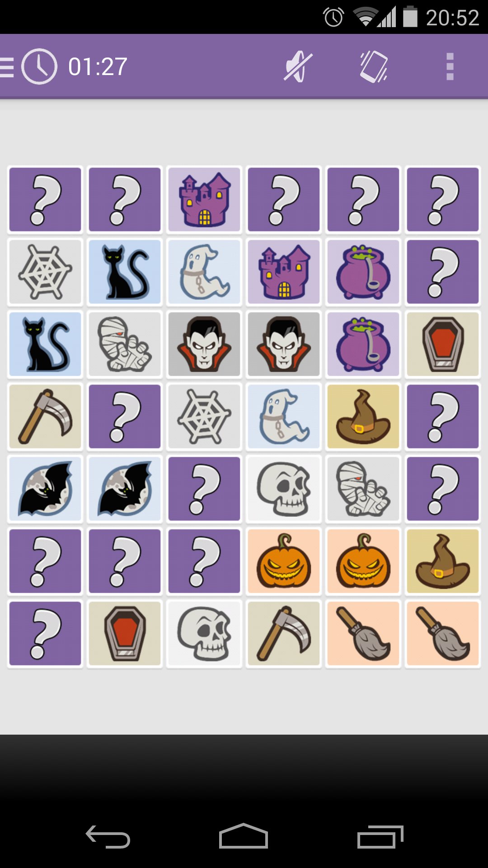Screen dimensions: 488x868
Task: Toggle the muted sound icon
Action: click(298, 66)
